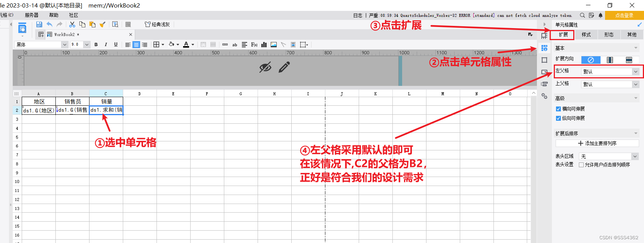Open the cell border style dropdown arrow
This screenshot has width=644, height=243.
pos(163,45)
